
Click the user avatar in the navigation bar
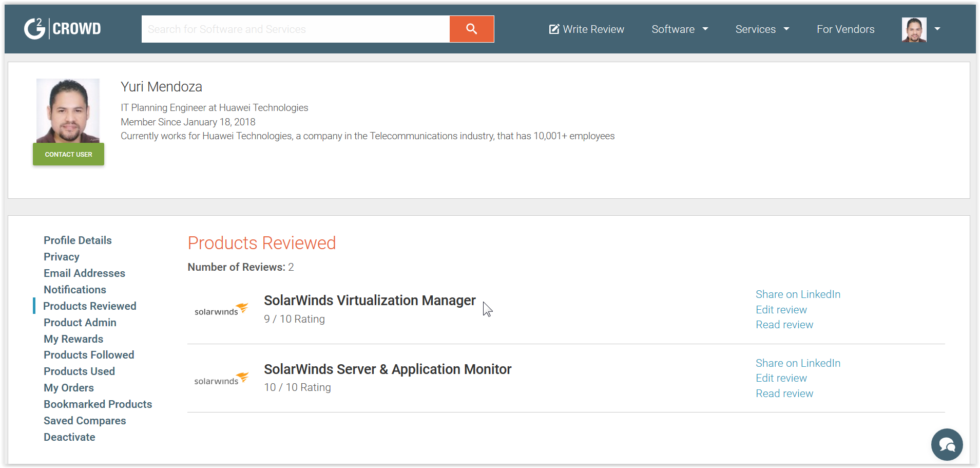click(x=914, y=29)
